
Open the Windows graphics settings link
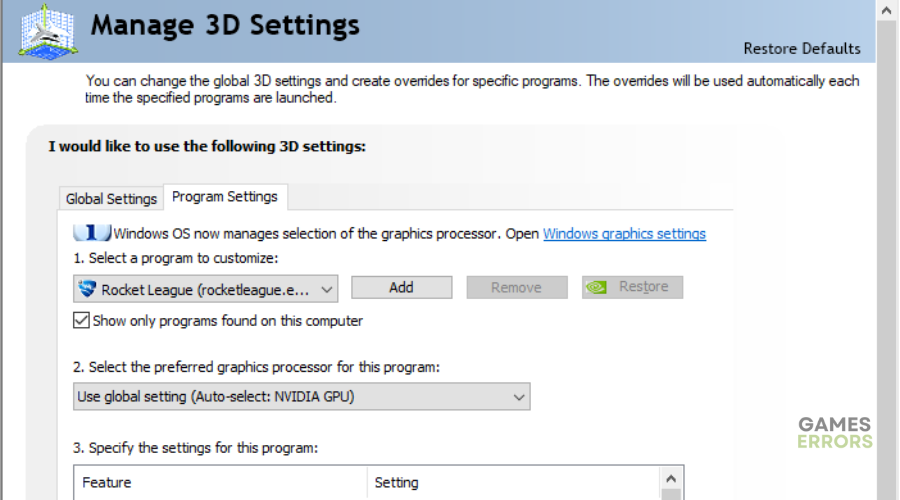(624, 234)
